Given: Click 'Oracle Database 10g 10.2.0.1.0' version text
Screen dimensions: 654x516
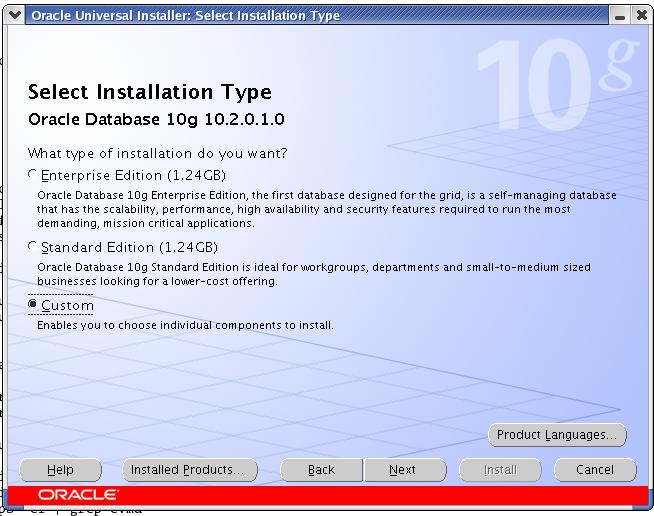Looking at the screenshot, I should pyautogui.click(x=156, y=119).
